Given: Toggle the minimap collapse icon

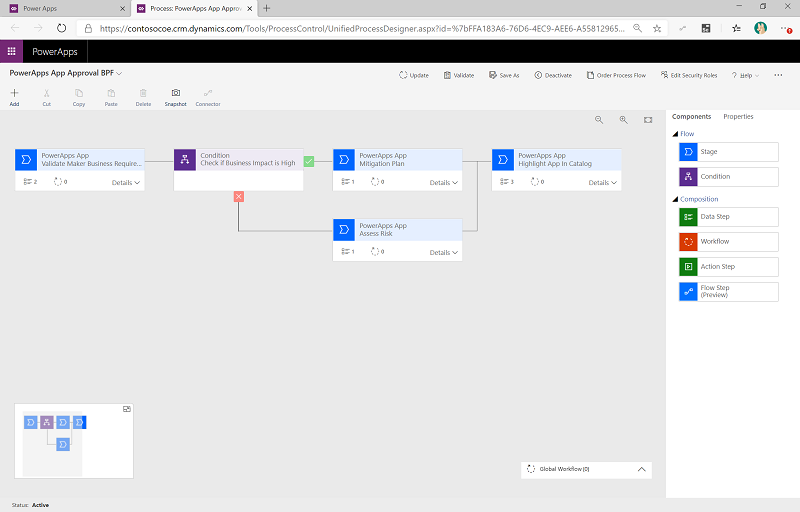Looking at the screenshot, I should 127,409.
